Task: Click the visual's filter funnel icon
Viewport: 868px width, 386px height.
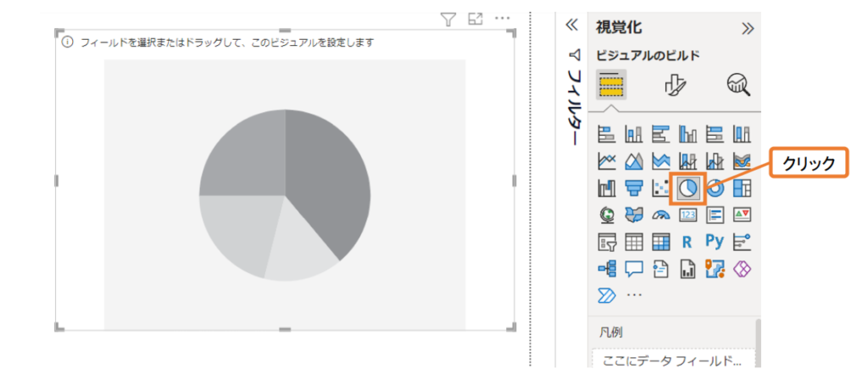Action: [x=448, y=20]
